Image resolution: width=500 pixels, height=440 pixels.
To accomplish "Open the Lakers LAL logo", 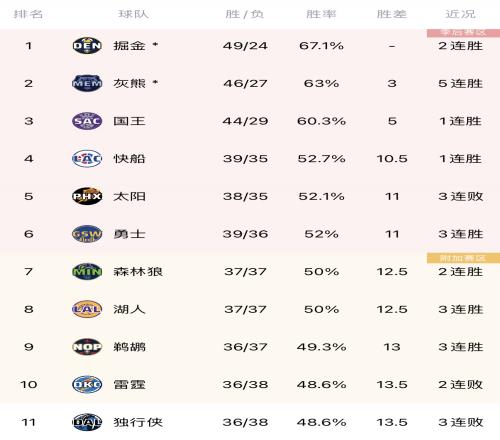I will click(87, 309).
